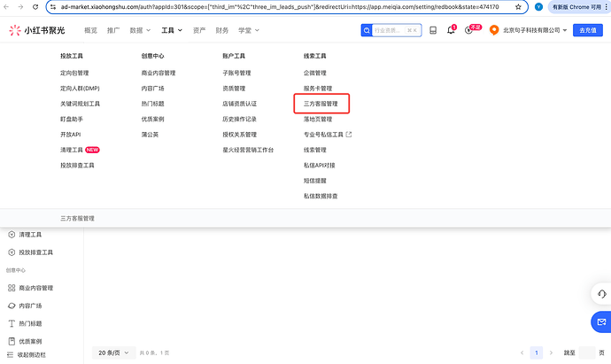Open the 推广 nav tab

tap(113, 30)
